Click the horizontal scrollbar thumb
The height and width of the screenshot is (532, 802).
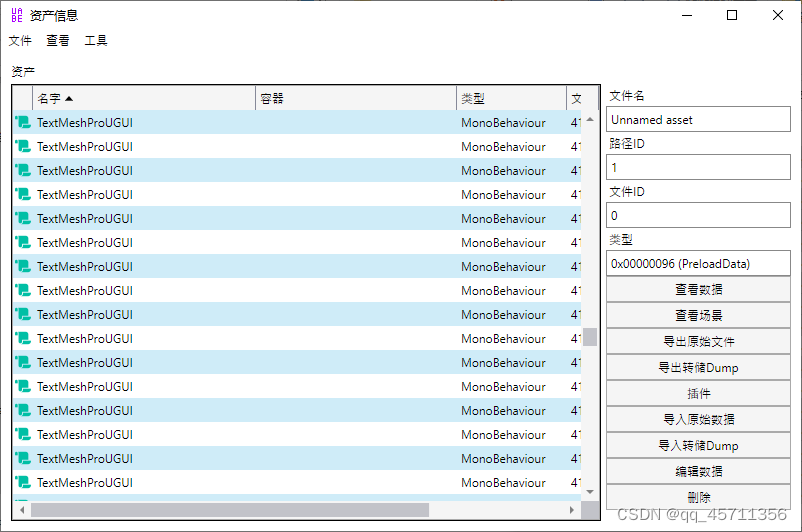point(230,510)
